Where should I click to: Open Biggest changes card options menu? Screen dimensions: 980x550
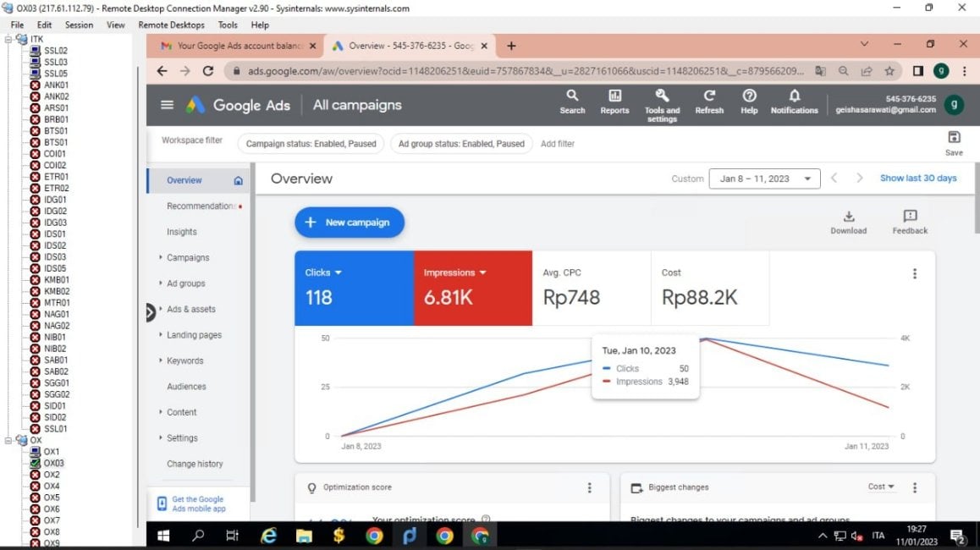pyautogui.click(x=914, y=487)
